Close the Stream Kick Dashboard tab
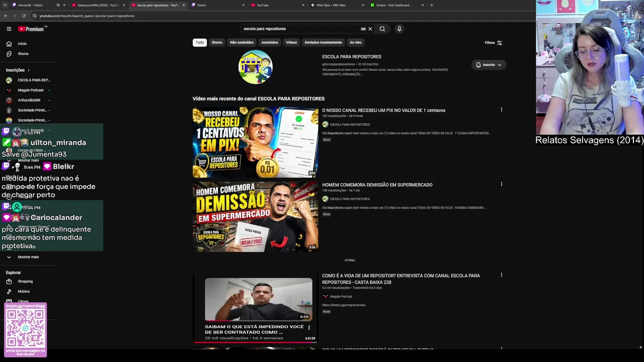The image size is (644, 362). pyautogui.click(x=423, y=5)
